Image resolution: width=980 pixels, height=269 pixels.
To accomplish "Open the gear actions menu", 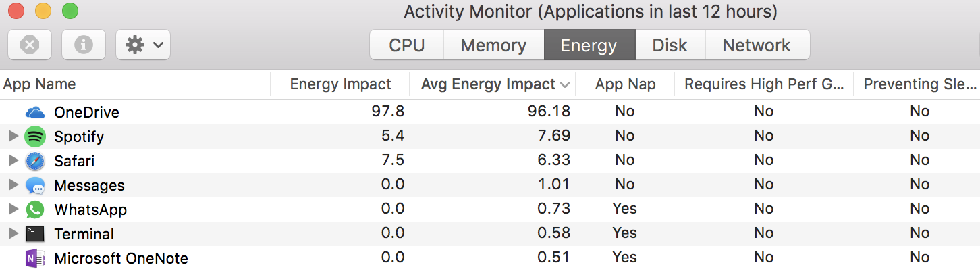I will click(x=143, y=45).
